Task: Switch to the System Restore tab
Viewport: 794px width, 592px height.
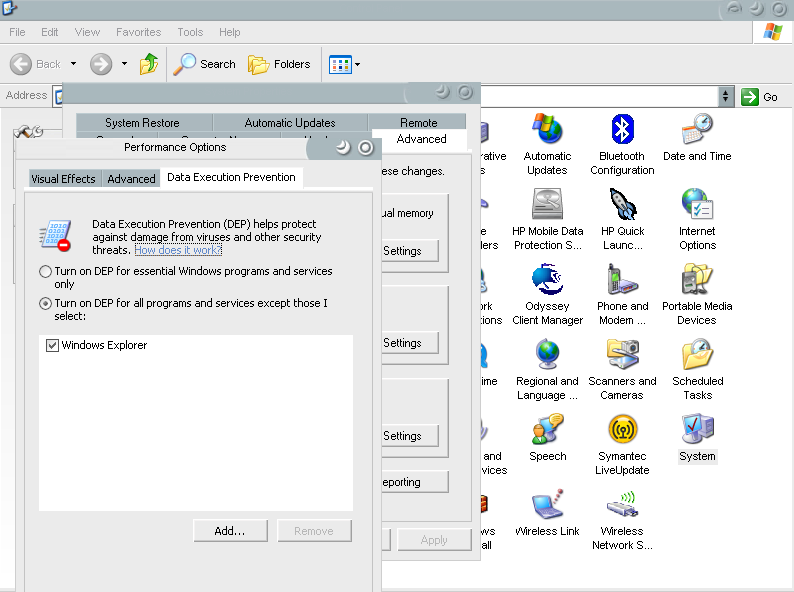Action: (142, 123)
